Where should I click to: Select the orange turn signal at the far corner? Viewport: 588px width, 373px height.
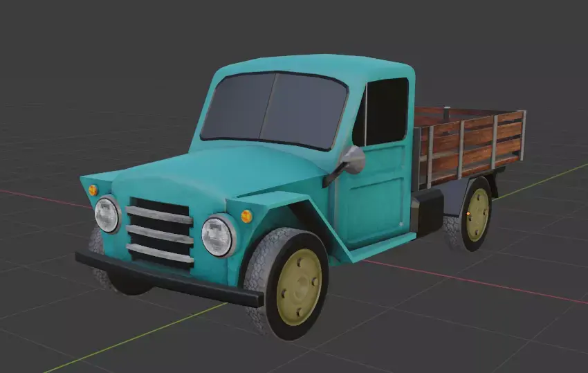(x=93, y=190)
